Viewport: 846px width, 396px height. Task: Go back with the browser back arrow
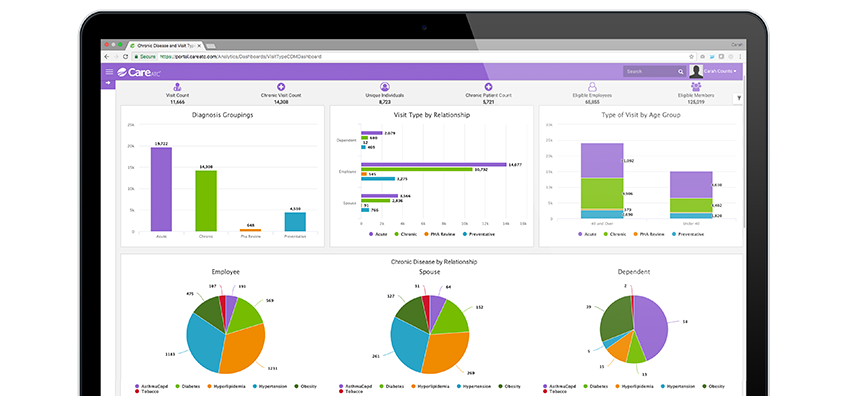point(107,56)
